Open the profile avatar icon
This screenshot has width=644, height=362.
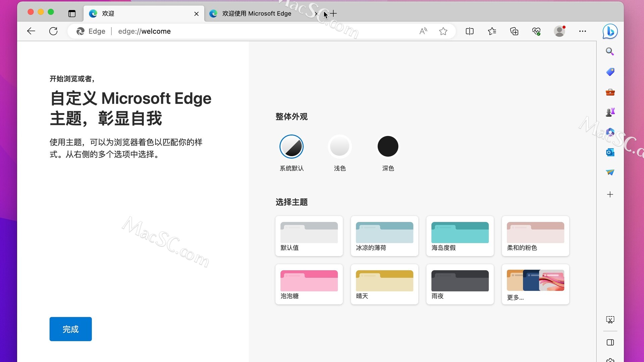click(559, 31)
